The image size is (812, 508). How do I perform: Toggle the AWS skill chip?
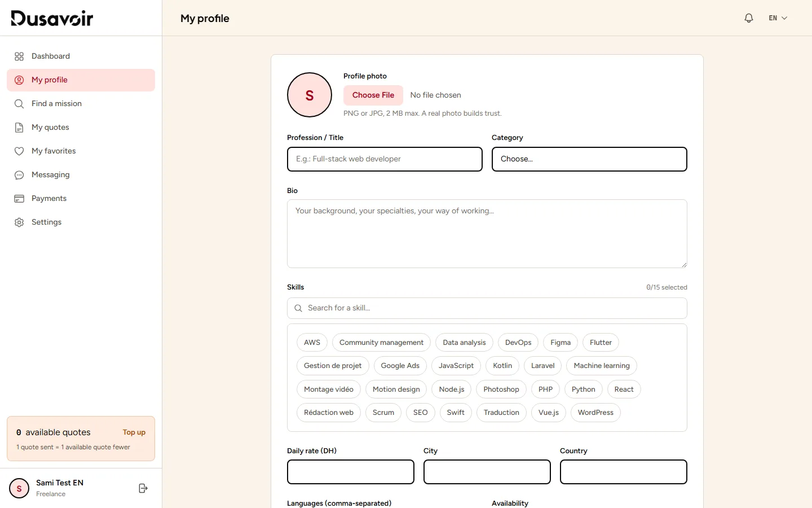pos(312,343)
